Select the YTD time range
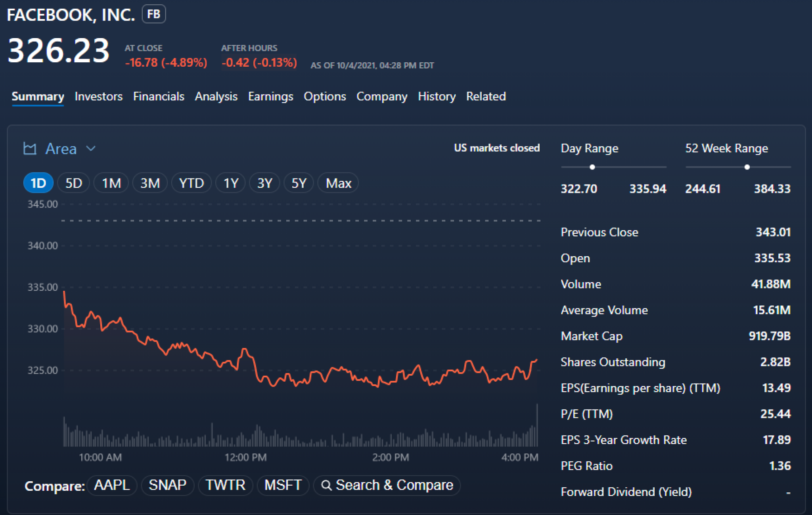This screenshot has width=812, height=515. (x=191, y=183)
